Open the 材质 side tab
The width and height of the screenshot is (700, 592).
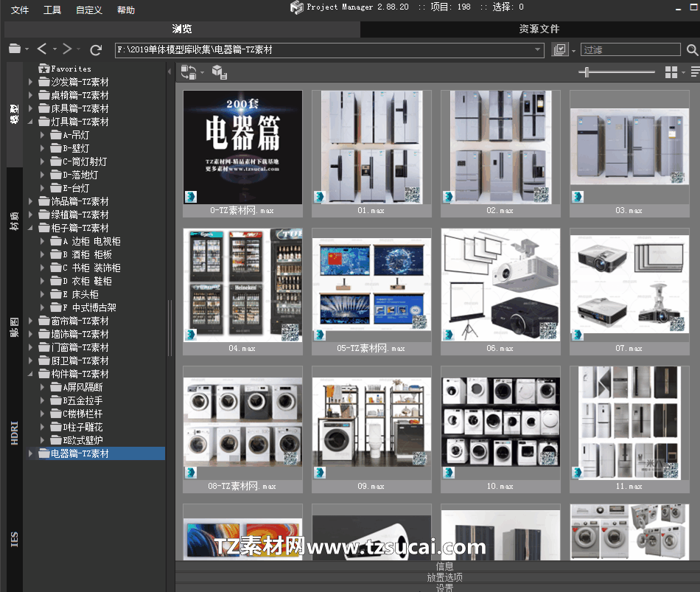pyautogui.click(x=14, y=221)
